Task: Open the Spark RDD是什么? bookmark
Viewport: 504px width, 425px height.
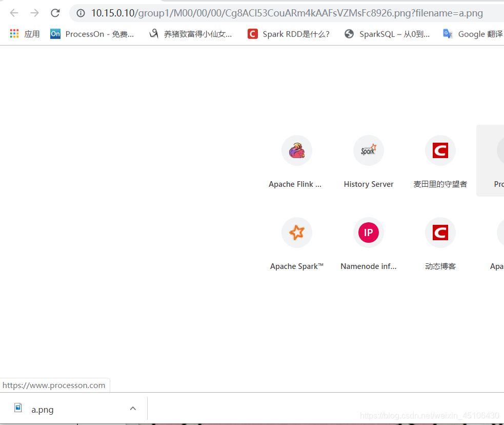Action: coord(296,34)
